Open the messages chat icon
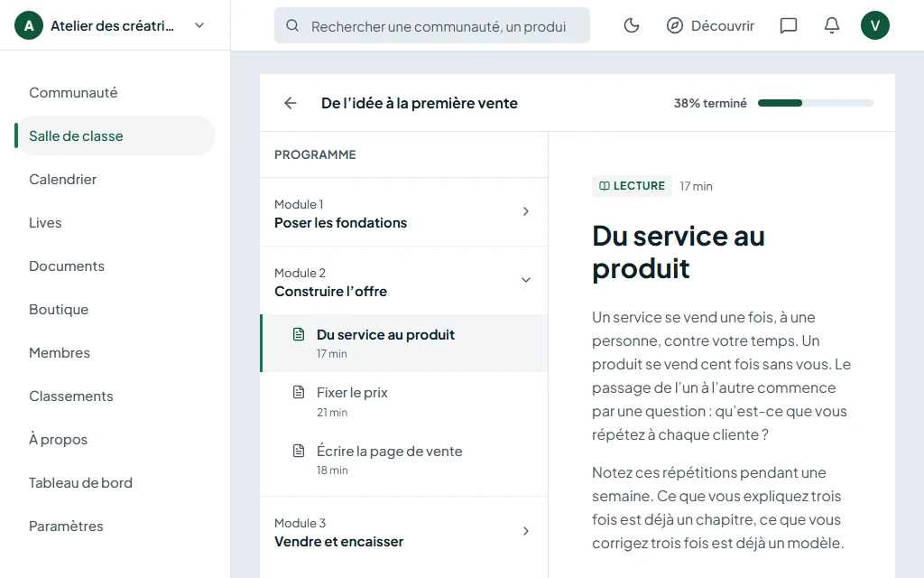This screenshot has height=578, width=924. (789, 25)
